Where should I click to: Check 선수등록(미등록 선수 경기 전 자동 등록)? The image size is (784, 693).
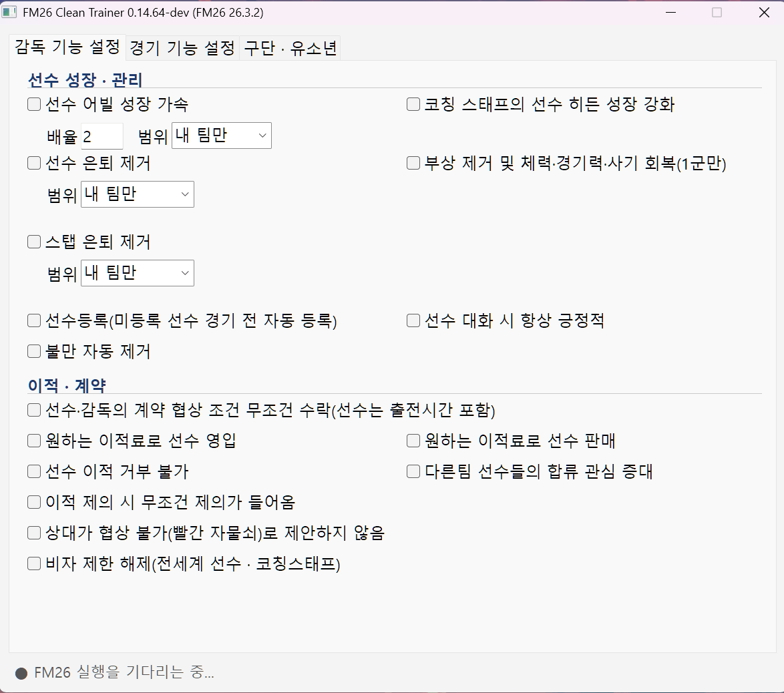[34, 320]
